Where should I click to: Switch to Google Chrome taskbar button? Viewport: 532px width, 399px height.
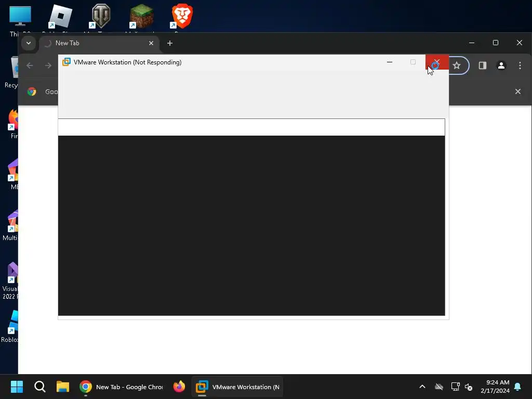tap(122, 387)
